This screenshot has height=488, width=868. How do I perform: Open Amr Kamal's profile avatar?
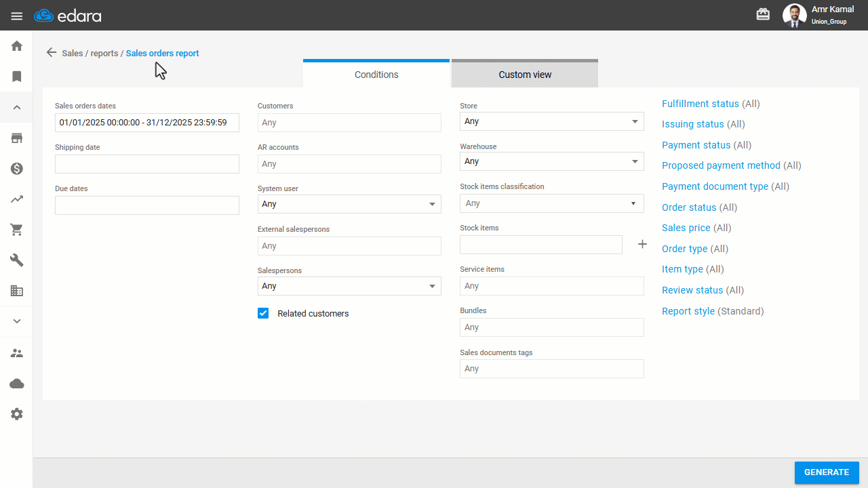(x=794, y=15)
